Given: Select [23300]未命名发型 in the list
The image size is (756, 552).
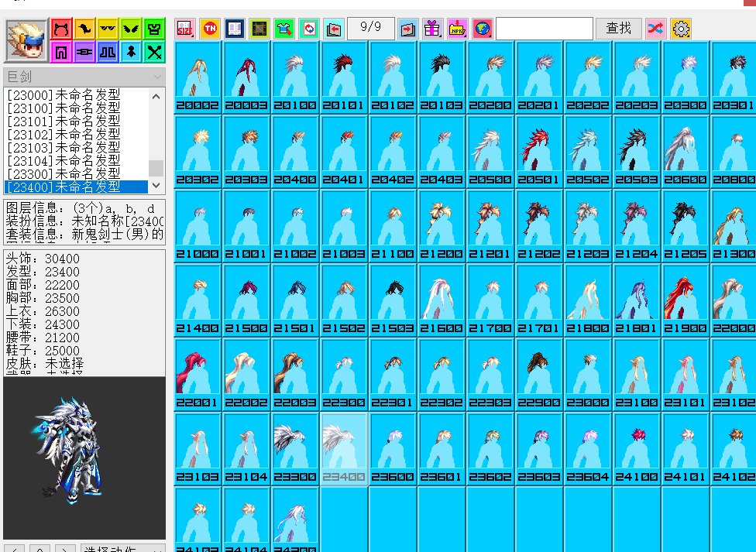Looking at the screenshot, I should (x=64, y=173).
